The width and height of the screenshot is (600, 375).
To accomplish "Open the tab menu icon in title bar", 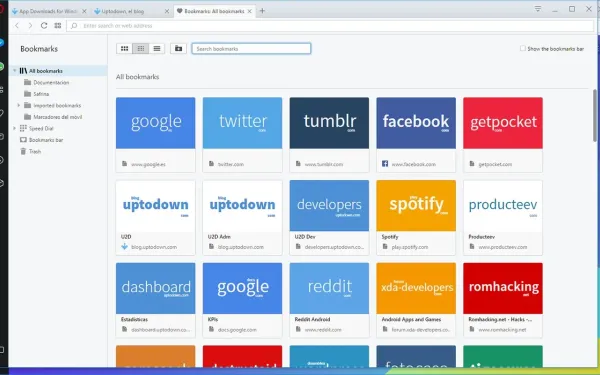I will (538, 9).
